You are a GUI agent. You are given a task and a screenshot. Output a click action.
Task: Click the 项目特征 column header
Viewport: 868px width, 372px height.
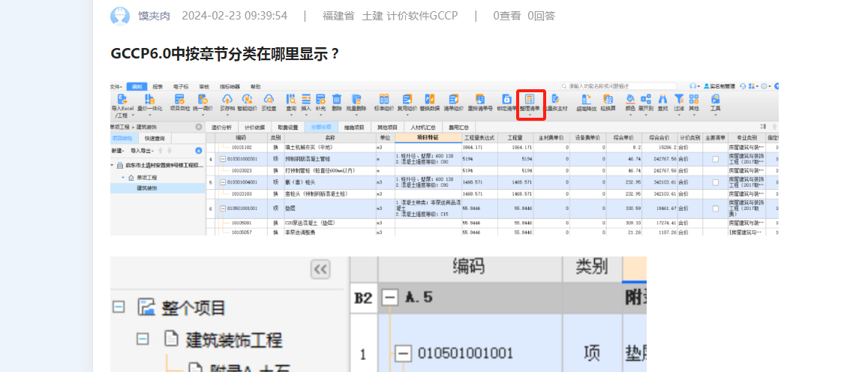pyautogui.click(x=428, y=137)
